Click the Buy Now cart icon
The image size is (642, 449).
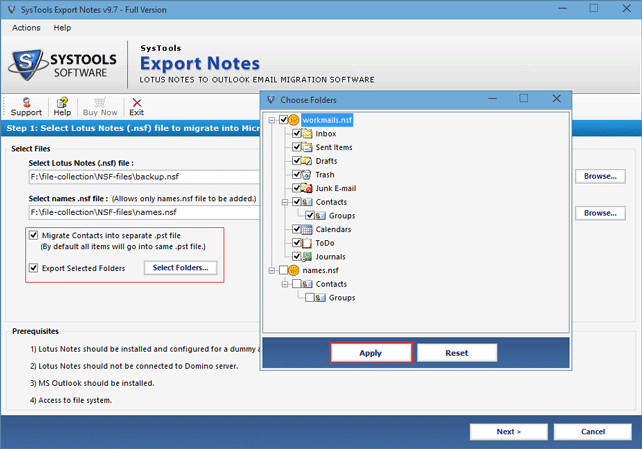[x=100, y=102]
